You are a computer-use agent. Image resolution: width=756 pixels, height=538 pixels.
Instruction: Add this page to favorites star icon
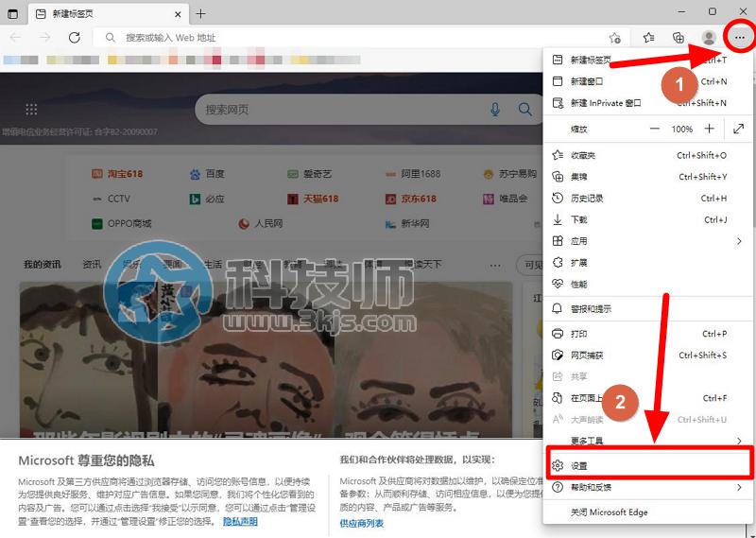(615, 38)
